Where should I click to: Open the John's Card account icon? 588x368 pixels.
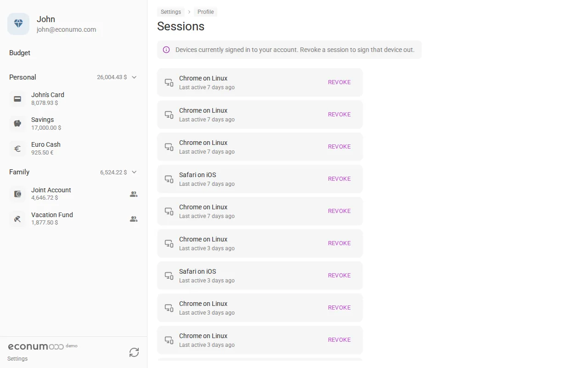click(x=17, y=99)
